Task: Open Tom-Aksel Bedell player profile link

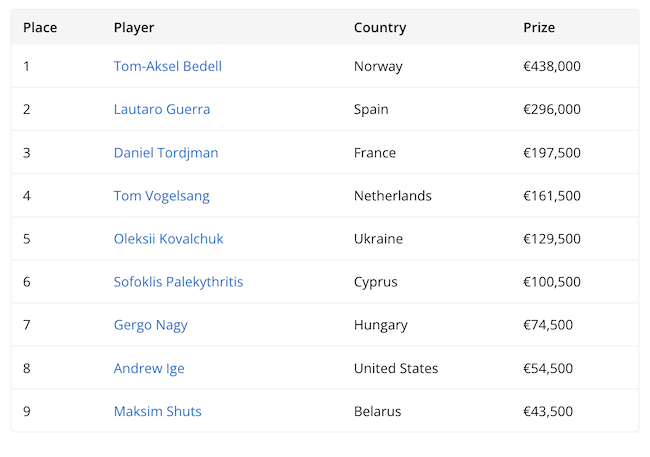Action: pyautogui.click(x=167, y=66)
